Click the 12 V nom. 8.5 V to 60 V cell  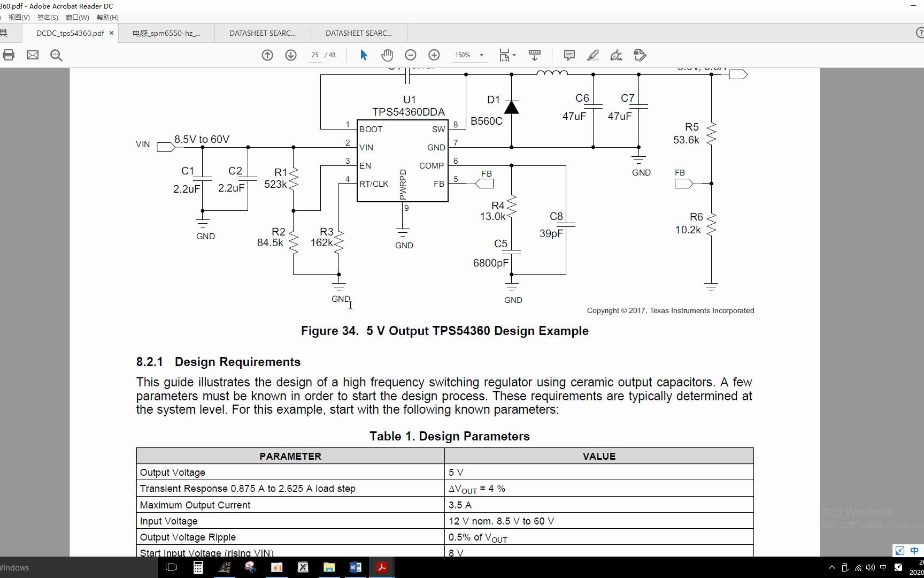click(x=599, y=521)
